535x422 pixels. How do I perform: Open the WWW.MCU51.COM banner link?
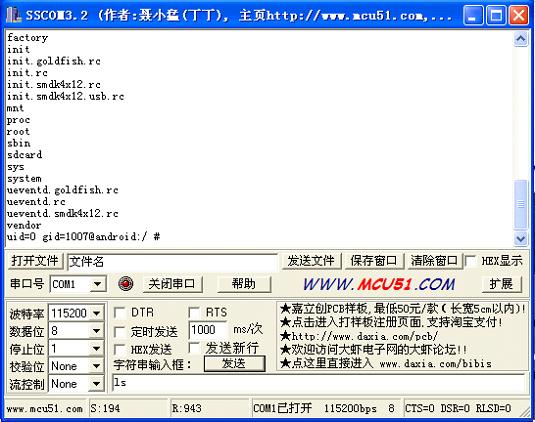pyautogui.click(x=379, y=284)
